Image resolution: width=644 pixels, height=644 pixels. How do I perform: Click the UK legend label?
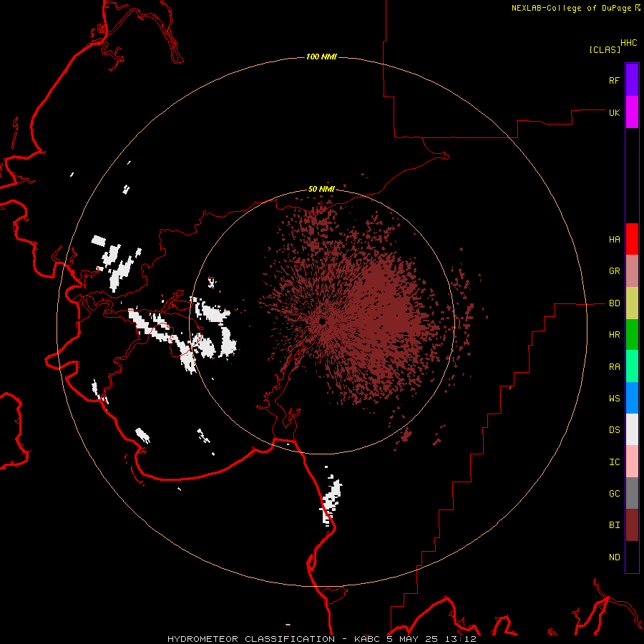tap(614, 112)
